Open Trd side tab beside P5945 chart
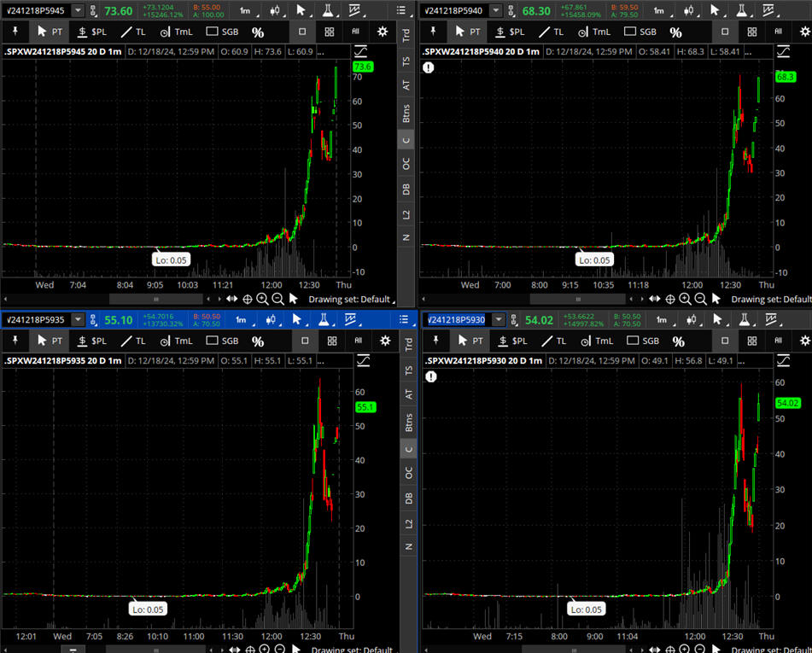 (x=406, y=35)
